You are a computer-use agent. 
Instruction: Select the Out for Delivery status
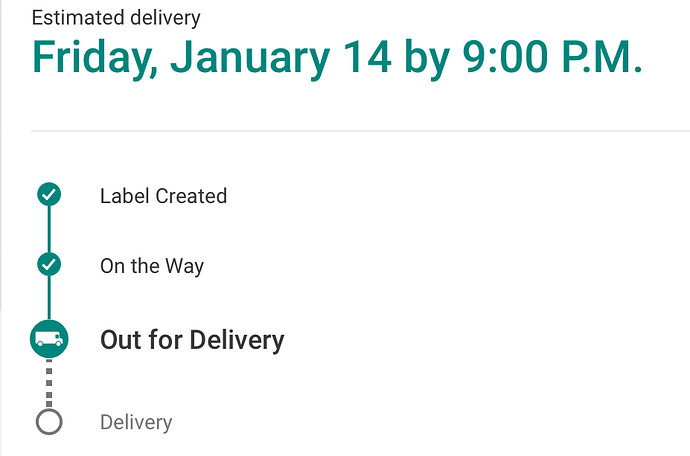192,341
